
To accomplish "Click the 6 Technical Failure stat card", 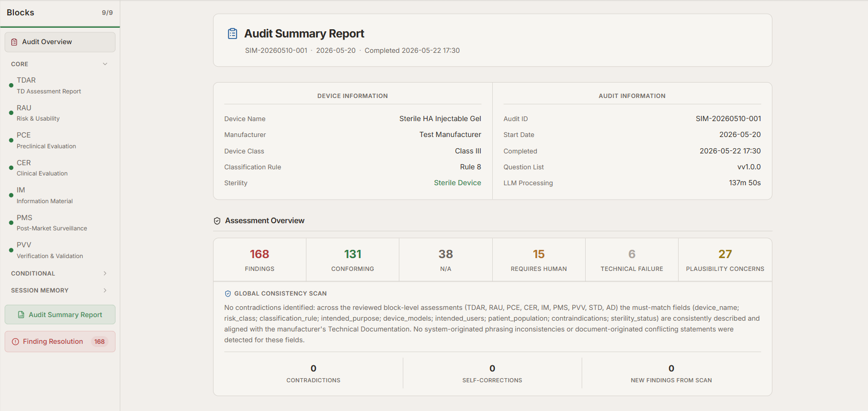I will [632, 260].
